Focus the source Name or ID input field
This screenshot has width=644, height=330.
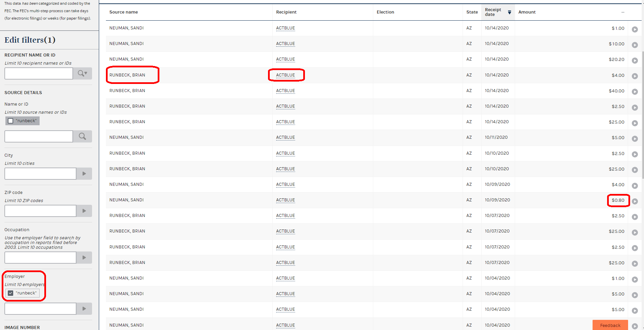[39, 136]
